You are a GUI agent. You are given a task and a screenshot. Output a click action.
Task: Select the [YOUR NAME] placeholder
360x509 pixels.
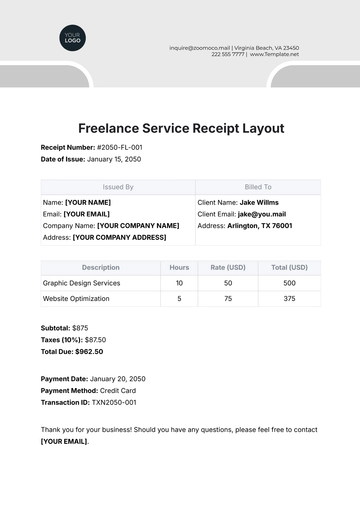[x=88, y=203]
